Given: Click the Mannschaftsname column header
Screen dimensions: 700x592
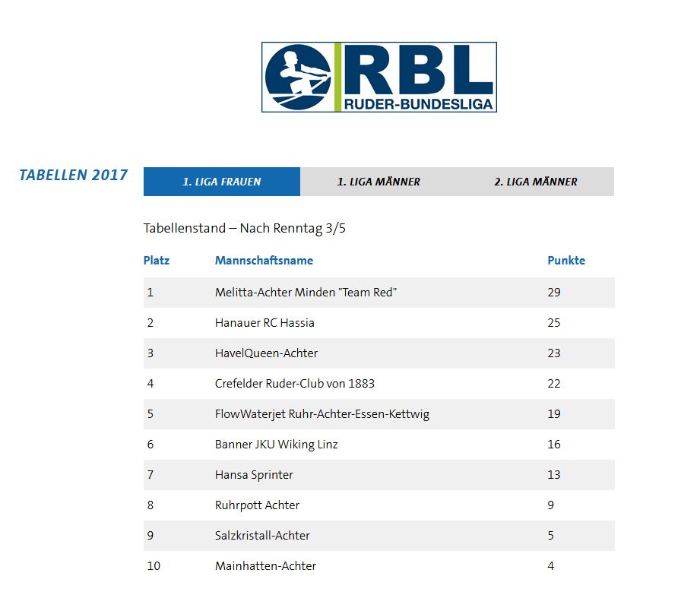Looking at the screenshot, I should point(264,261).
